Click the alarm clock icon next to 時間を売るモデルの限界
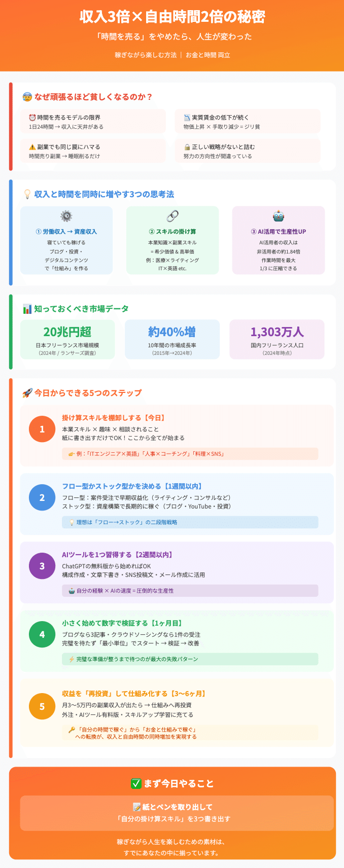The width and height of the screenshot is (344, 868). (x=32, y=118)
